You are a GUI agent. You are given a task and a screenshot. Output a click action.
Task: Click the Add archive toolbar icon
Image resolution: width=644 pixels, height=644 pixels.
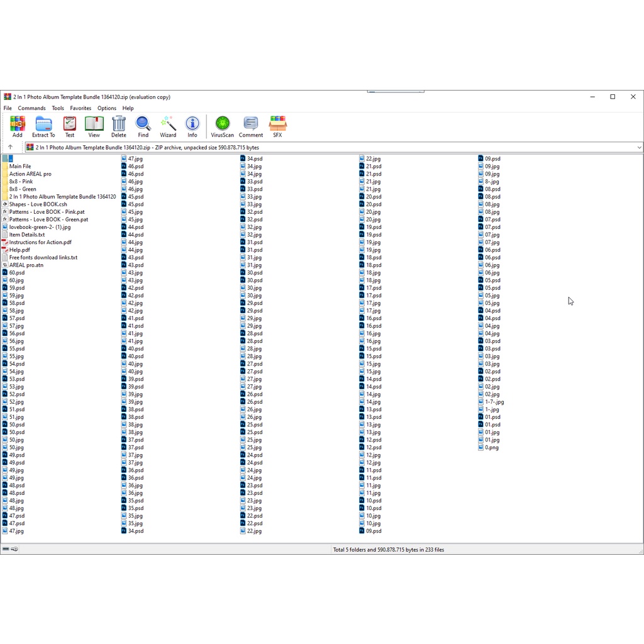coord(18,126)
